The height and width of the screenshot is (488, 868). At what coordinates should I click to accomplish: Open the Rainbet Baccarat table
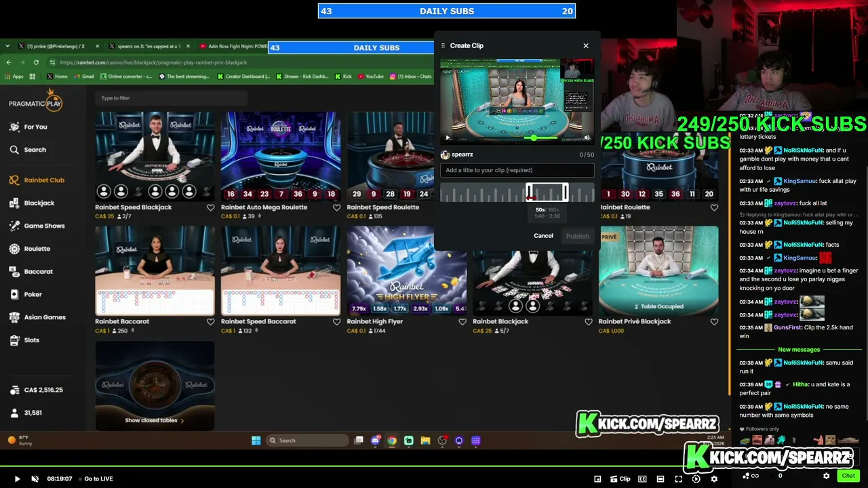click(x=155, y=271)
